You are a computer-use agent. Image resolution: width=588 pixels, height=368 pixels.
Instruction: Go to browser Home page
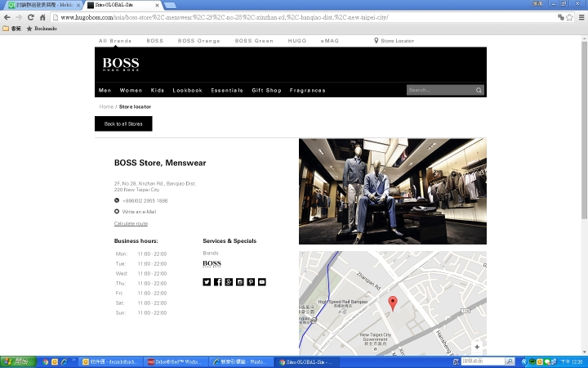(x=42, y=17)
